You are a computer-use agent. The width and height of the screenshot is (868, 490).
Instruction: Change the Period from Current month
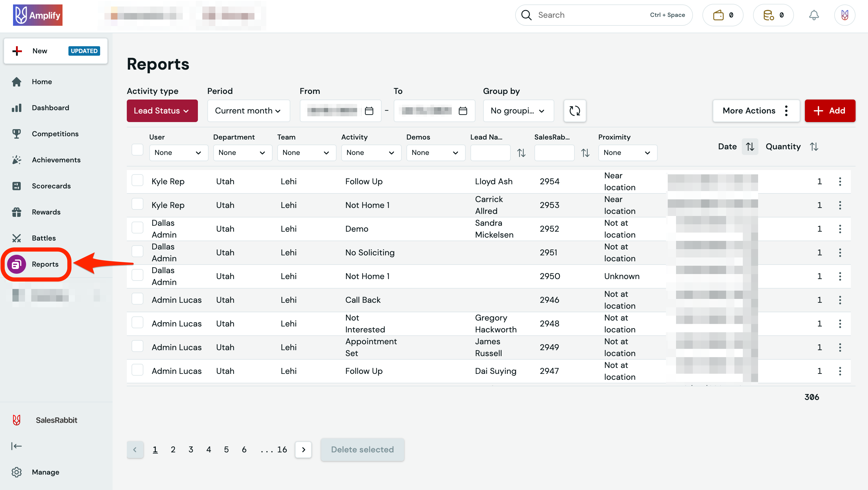tap(248, 111)
